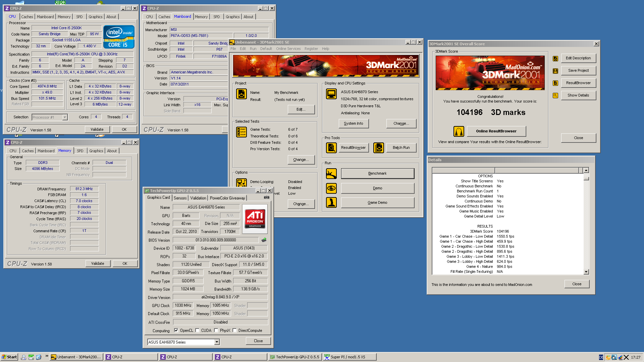Screen dimensions: 644x362
Task: Click the Game Demo joystick icon
Action: point(331,202)
